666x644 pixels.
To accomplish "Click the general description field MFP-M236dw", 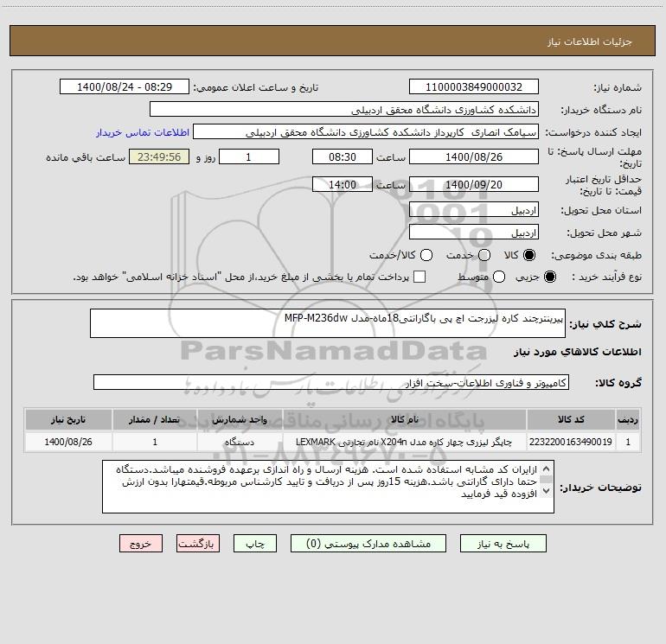I will 328,323.
